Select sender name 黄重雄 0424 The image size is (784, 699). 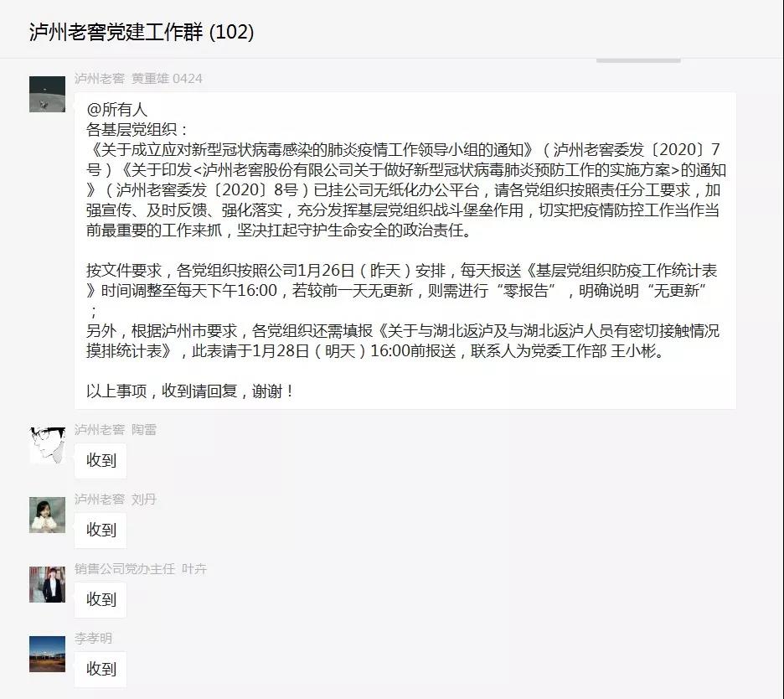point(167,79)
